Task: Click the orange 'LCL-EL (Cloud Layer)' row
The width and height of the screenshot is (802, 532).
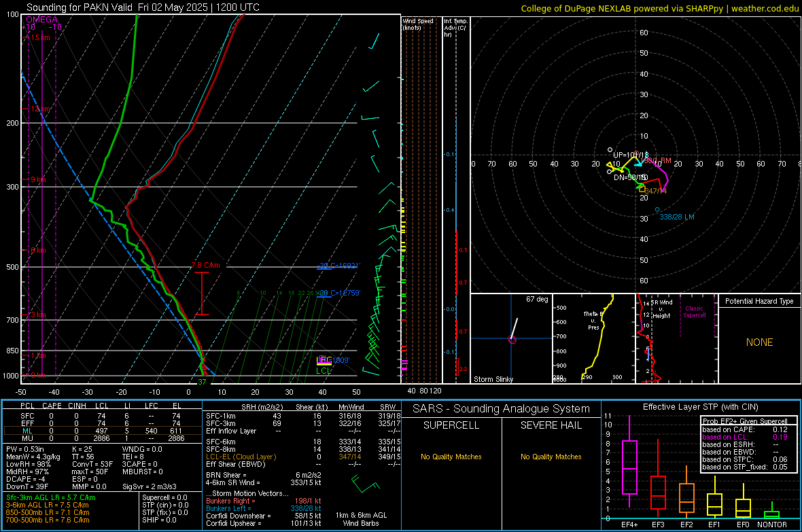Action: coord(241,457)
